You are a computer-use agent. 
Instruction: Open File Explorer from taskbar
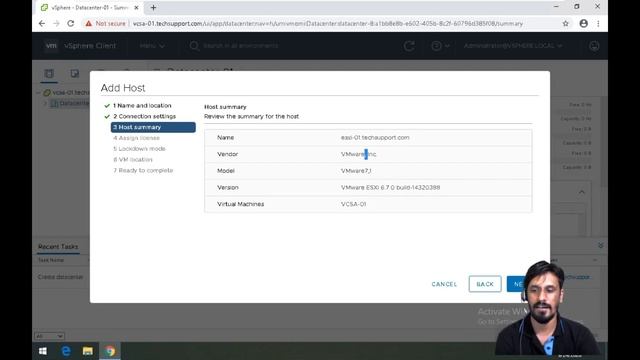tap(87, 351)
